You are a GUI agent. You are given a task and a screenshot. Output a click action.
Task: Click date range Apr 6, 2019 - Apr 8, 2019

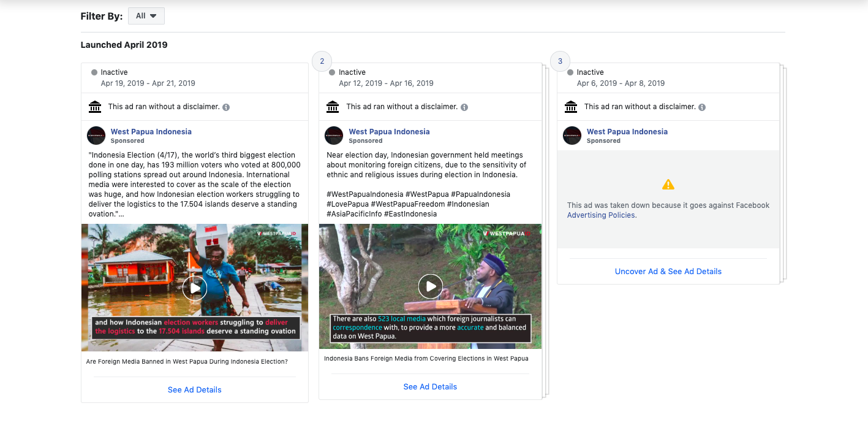(x=621, y=83)
